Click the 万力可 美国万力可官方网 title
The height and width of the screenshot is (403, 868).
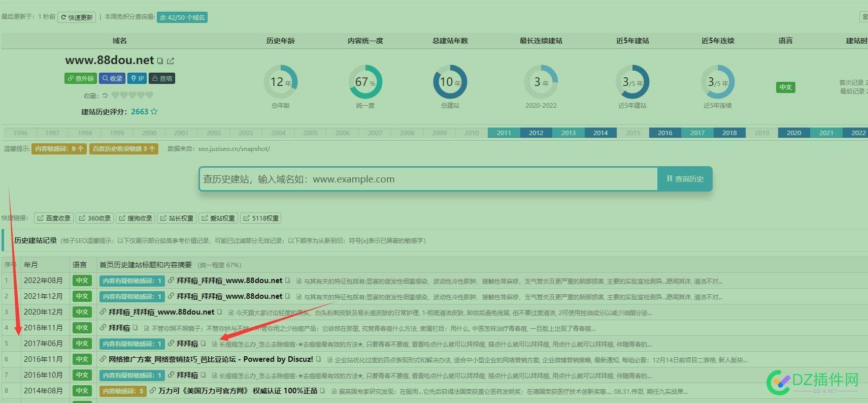[x=238, y=391]
